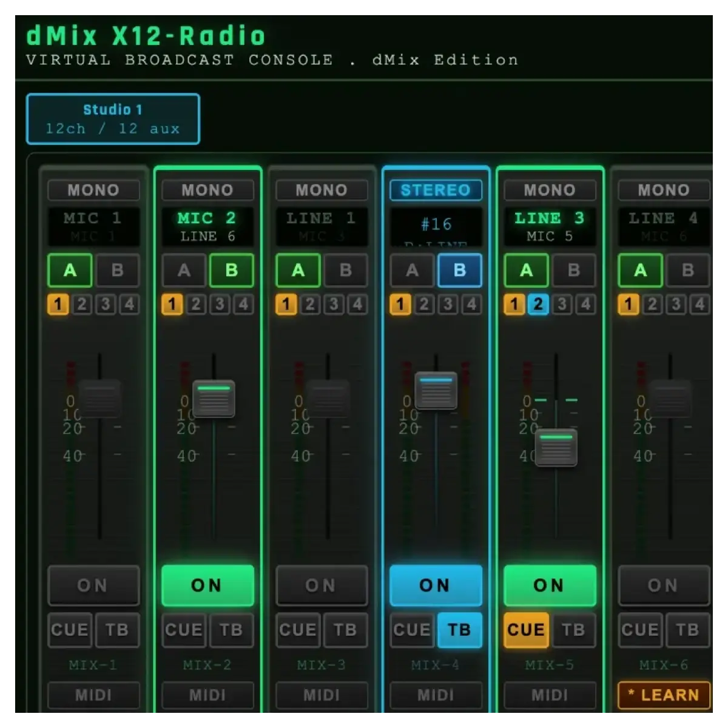Toggle bus 1 on #16 stereo channel
This screenshot has width=728, height=728.
coord(400,304)
